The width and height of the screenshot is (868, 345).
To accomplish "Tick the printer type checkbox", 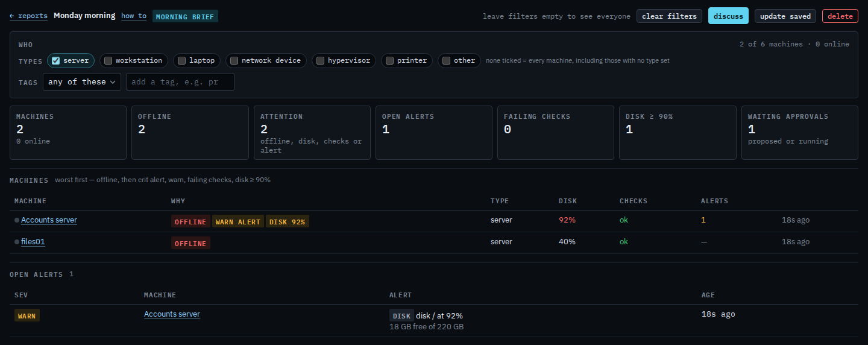I will click(389, 60).
